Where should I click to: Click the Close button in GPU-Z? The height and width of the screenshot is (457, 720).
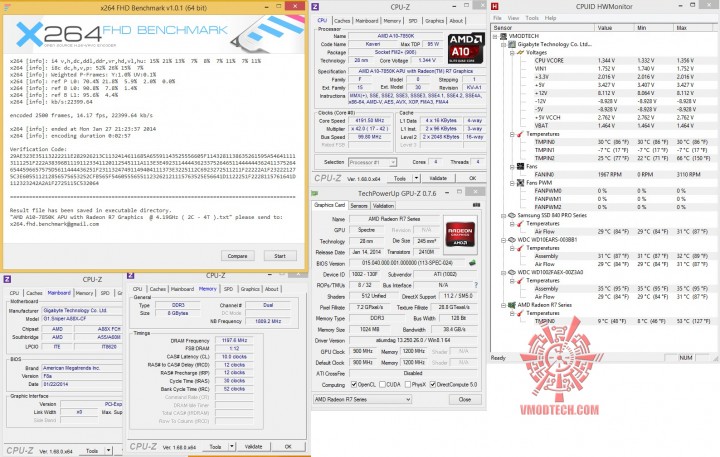465,400
